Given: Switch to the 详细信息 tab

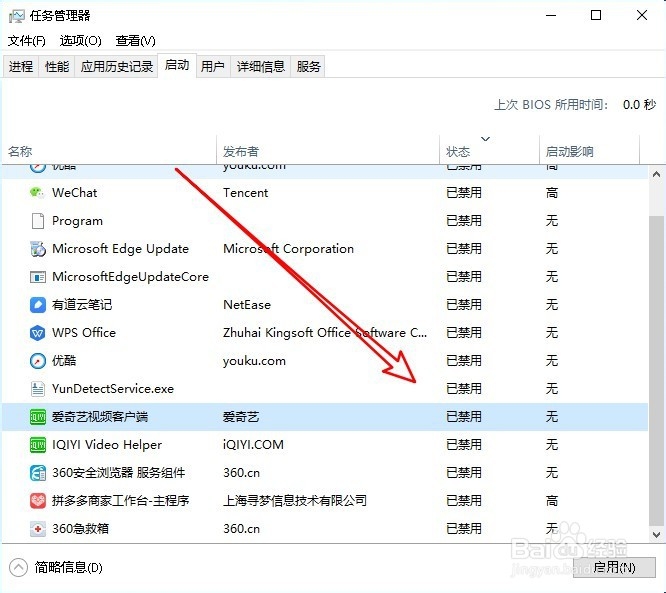Looking at the screenshot, I should [x=260, y=67].
